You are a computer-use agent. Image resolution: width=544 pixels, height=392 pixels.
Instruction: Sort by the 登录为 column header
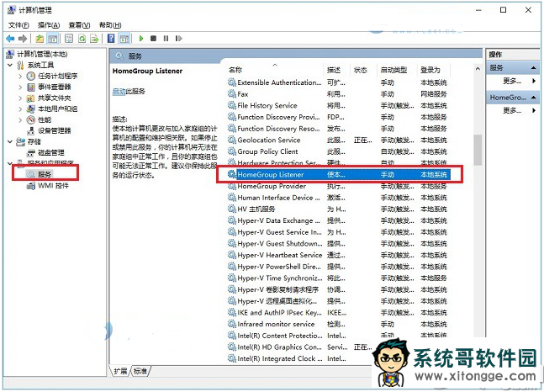(430, 70)
